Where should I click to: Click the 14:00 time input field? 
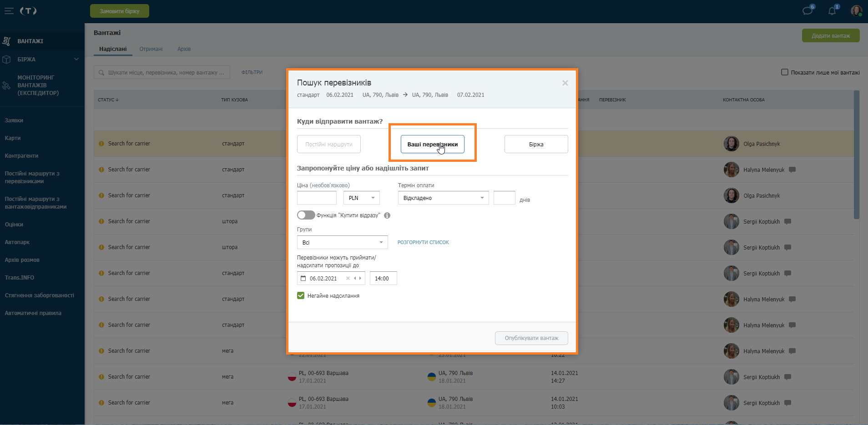(384, 278)
